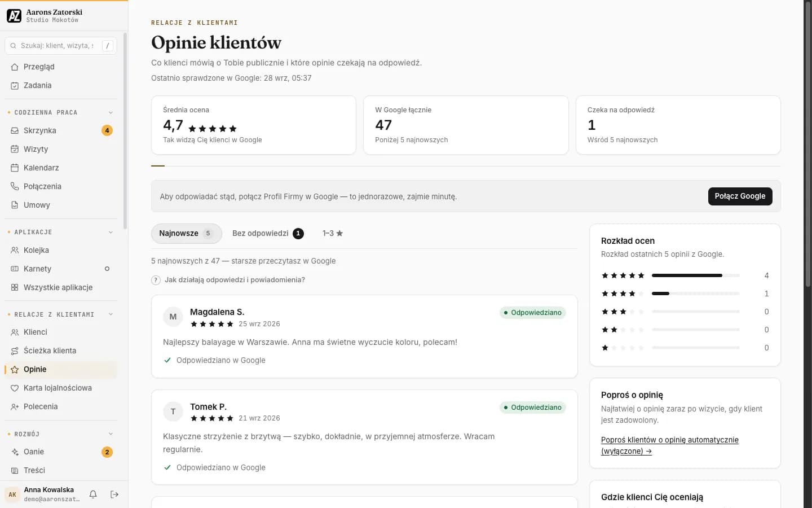
Task: Click Odpowiedziano w Google under Magdalena's review
Action: [220, 360]
